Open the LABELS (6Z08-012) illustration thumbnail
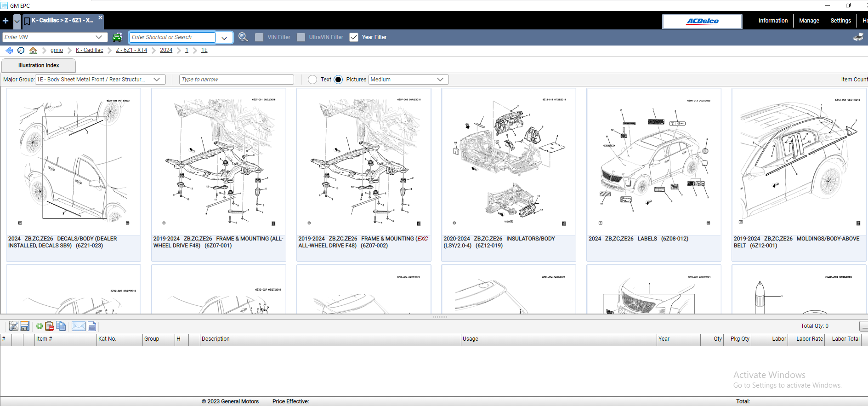This screenshot has width=868, height=406. click(x=653, y=161)
